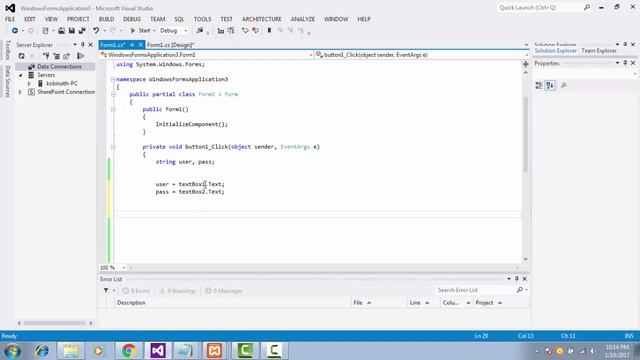This screenshot has width=640, height=360.
Task: Pin the Properties panel with auto-hide icon
Action: coord(625,63)
